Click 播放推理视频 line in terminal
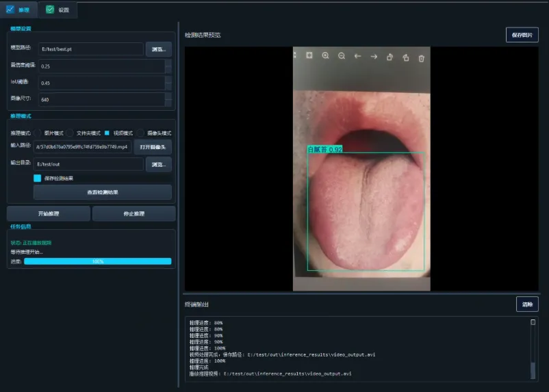The image size is (549, 392). (x=270, y=374)
